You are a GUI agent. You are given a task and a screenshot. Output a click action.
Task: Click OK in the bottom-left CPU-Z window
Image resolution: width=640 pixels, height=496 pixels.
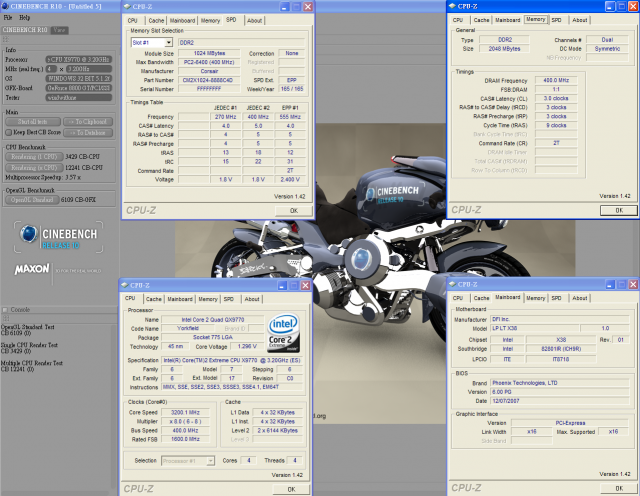(291, 489)
